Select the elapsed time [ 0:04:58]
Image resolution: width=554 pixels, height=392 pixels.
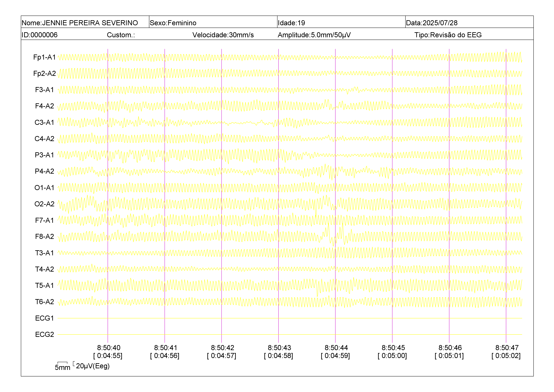point(278,356)
